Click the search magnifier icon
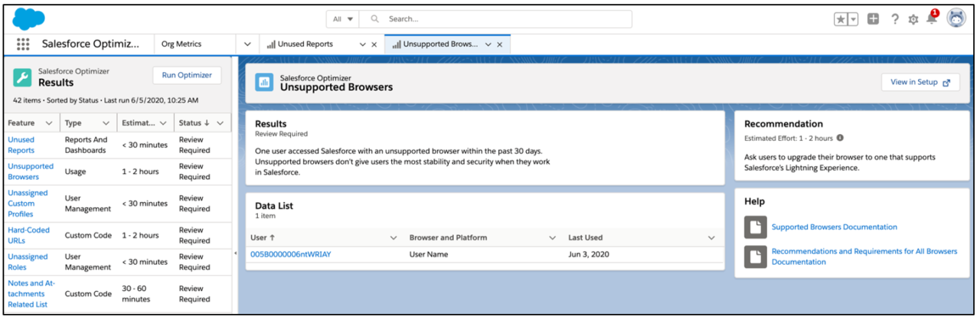The height and width of the screenshot is (320, 980). [x=375, y=19]
